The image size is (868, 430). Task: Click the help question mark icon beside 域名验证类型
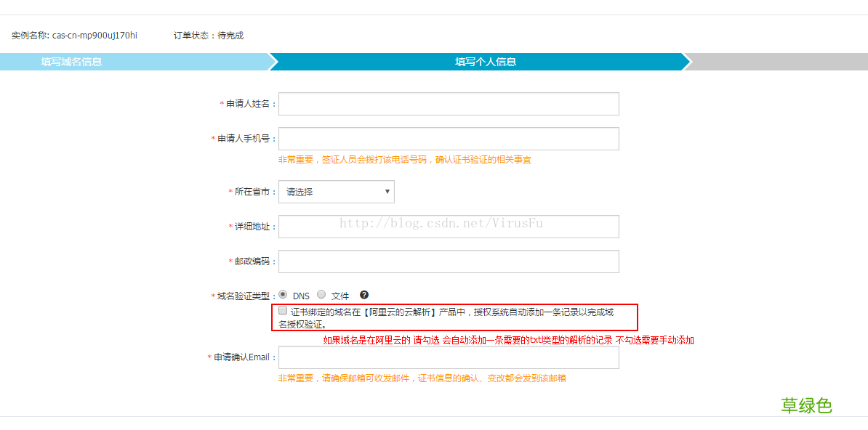[365, 295]
